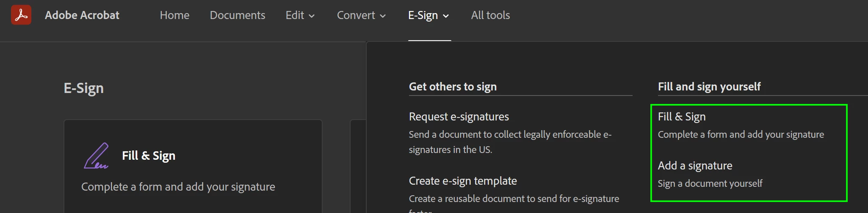Go to the Documents tab
868x213 pixels.
point(238,15)
